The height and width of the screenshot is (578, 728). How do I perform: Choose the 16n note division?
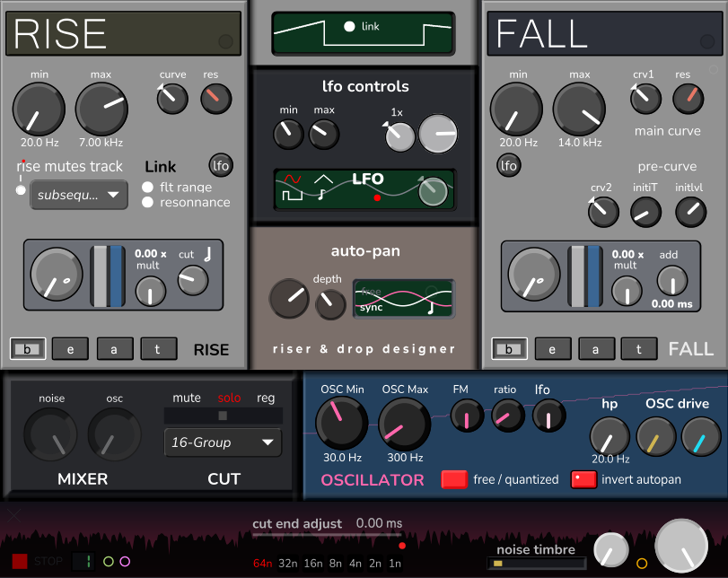pos(312,564)
